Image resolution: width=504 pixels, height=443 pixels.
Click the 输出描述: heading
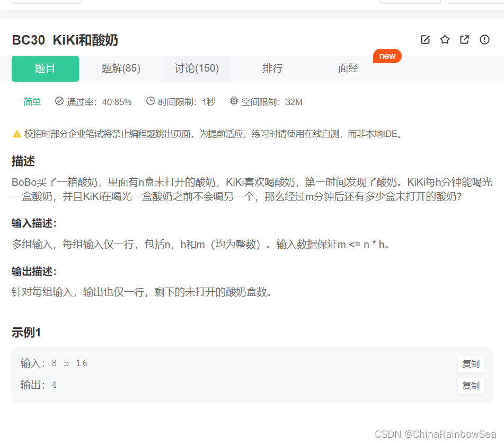(x=34, y=271)
